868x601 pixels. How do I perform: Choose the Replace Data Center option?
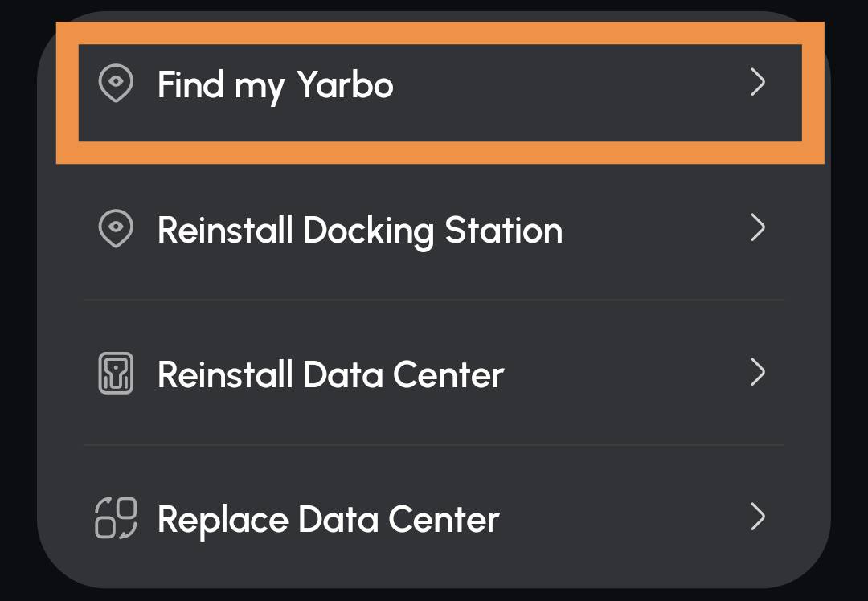[434, 517]
